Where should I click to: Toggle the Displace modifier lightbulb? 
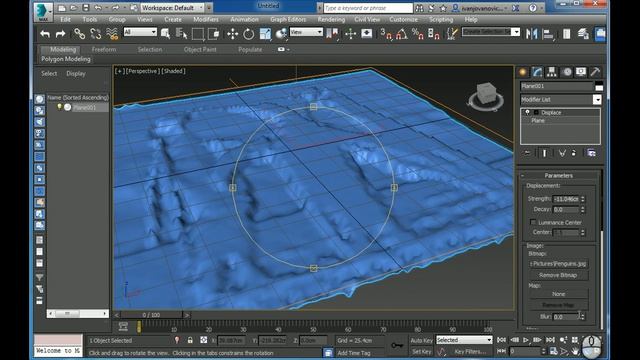(x=527, y=112)
